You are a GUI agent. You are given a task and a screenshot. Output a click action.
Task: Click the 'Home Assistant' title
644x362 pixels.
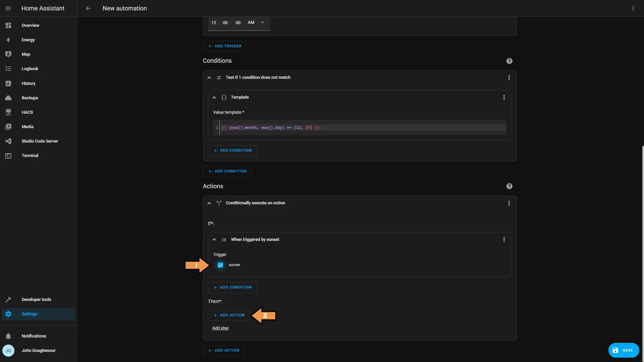[43, 8]
